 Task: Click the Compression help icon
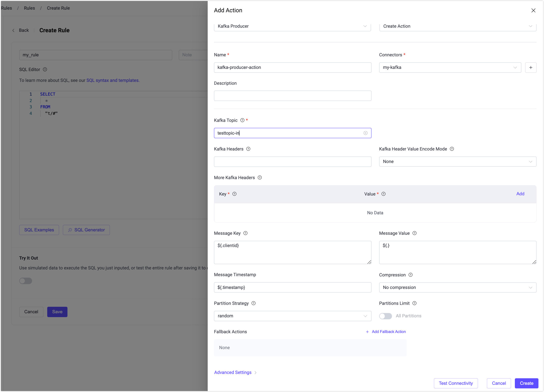411,275
